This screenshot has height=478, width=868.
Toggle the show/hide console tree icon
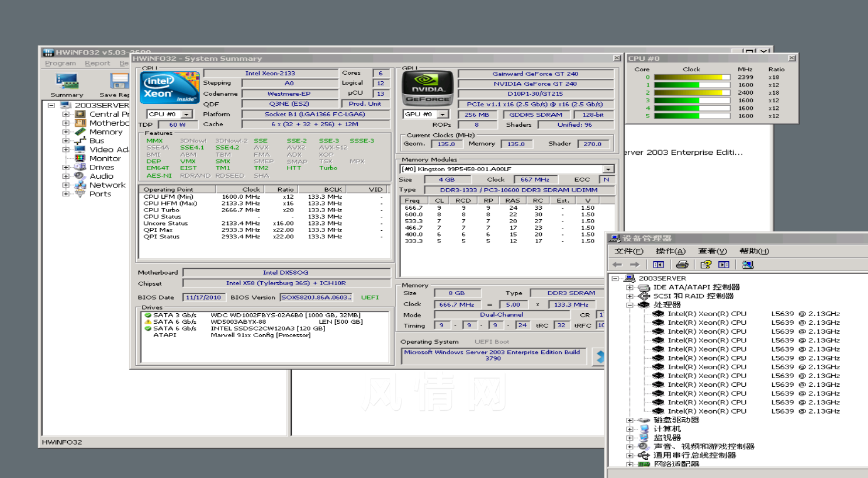click(658, 265)
